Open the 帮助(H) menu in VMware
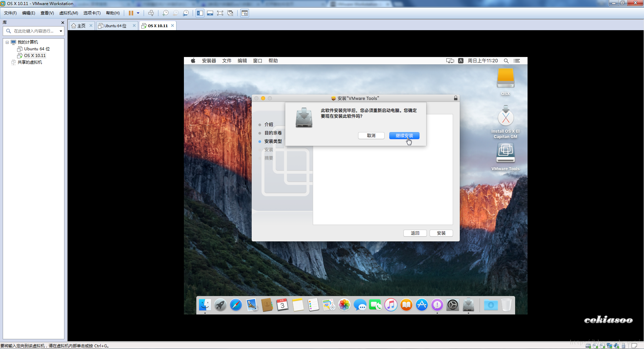 point(113,13)
